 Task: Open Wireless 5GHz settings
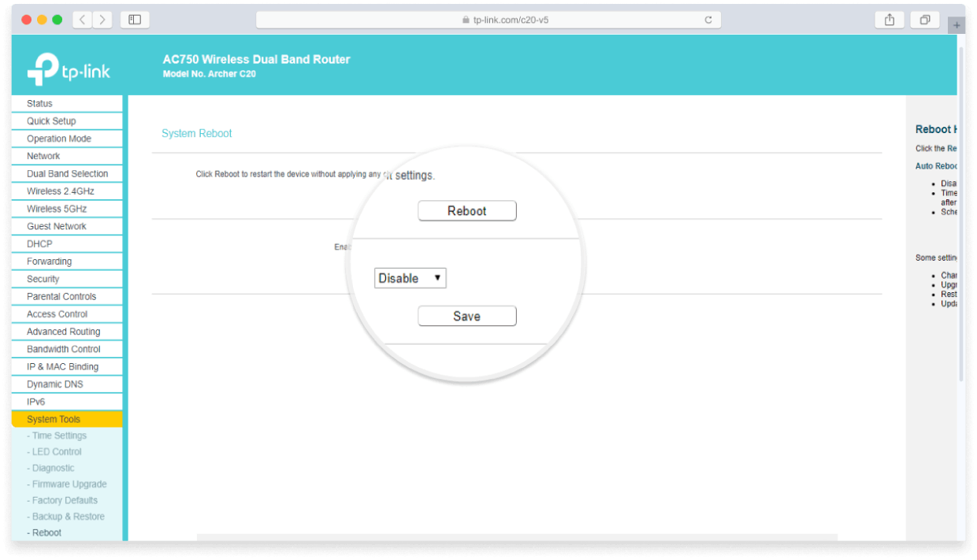click(x=68, y=209)
